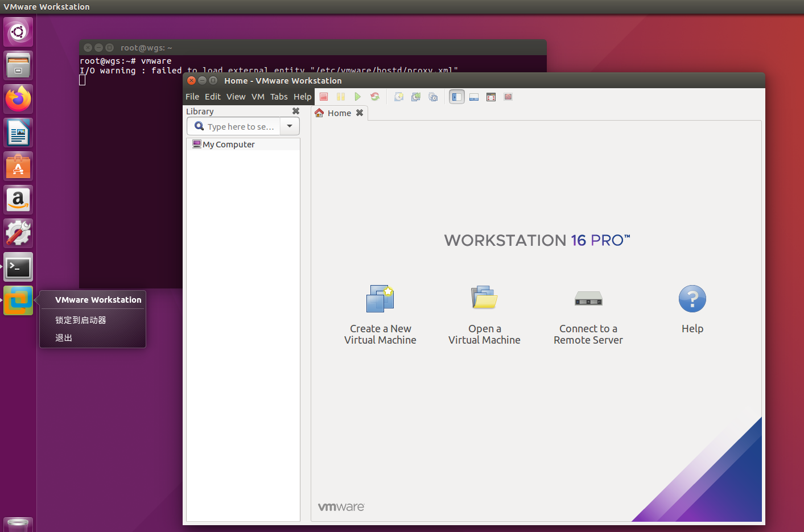
Task: Click the yellow Suspend toolbar icon
Action: pos(341,97)
